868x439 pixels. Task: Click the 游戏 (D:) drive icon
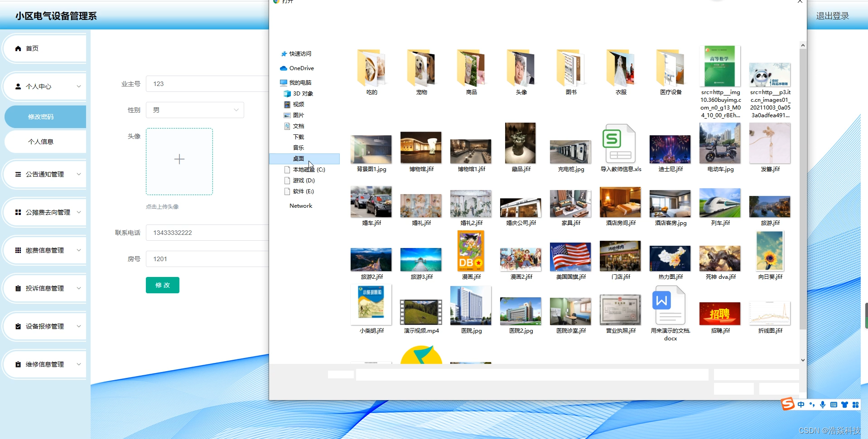(x=287, y=181)
